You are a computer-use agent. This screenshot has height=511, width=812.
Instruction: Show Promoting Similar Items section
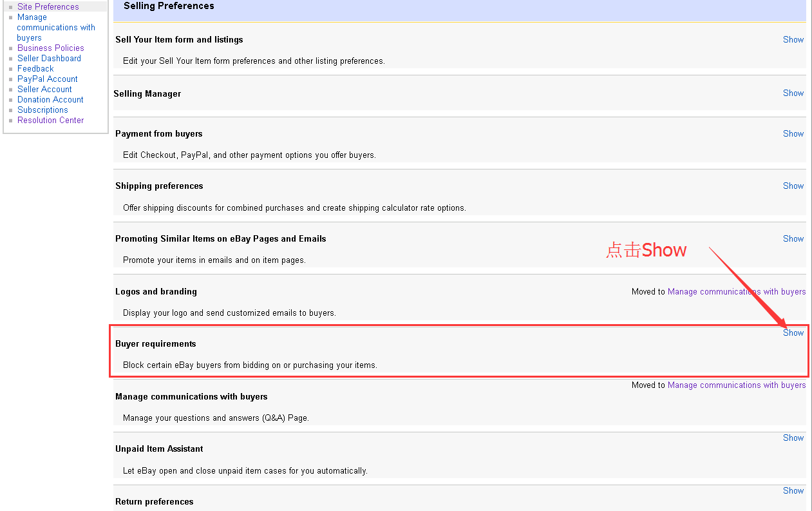pos(793,238)
